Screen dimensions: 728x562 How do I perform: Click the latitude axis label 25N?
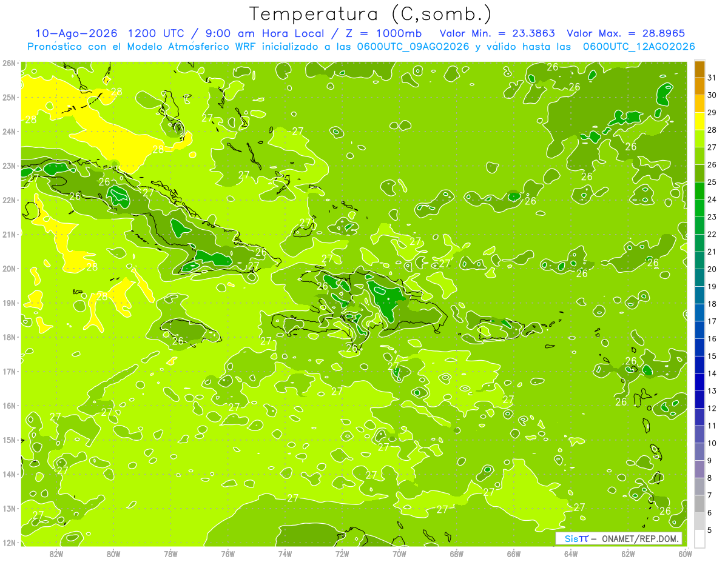point(9,98)
